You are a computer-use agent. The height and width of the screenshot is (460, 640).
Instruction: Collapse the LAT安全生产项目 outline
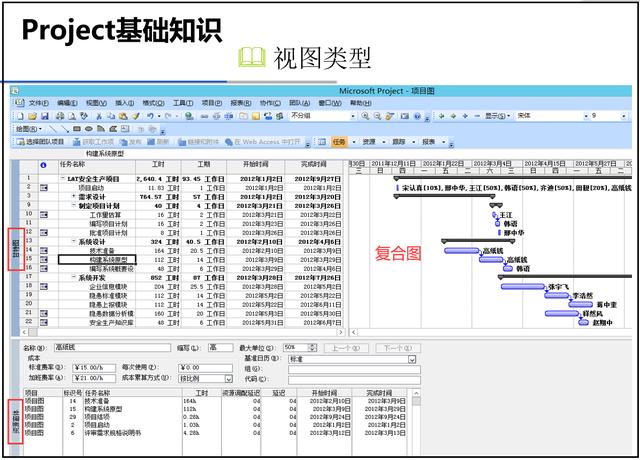[62, 179]
